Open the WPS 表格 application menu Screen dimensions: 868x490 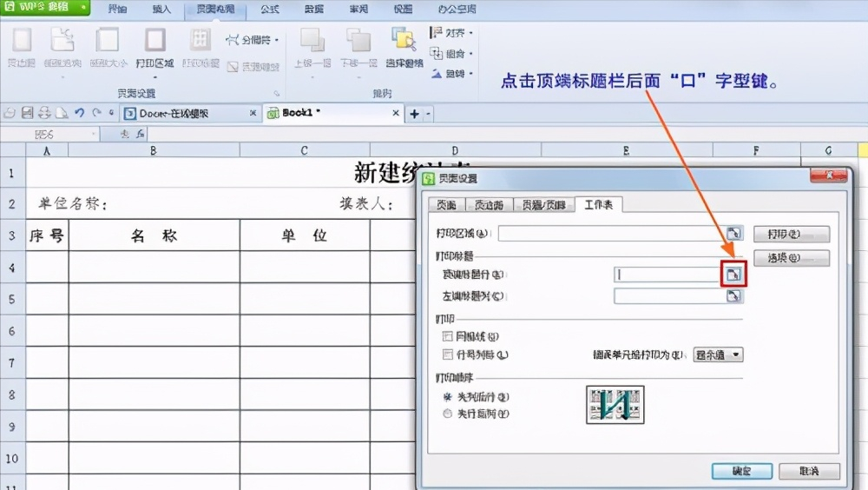(x=45, y=8)
